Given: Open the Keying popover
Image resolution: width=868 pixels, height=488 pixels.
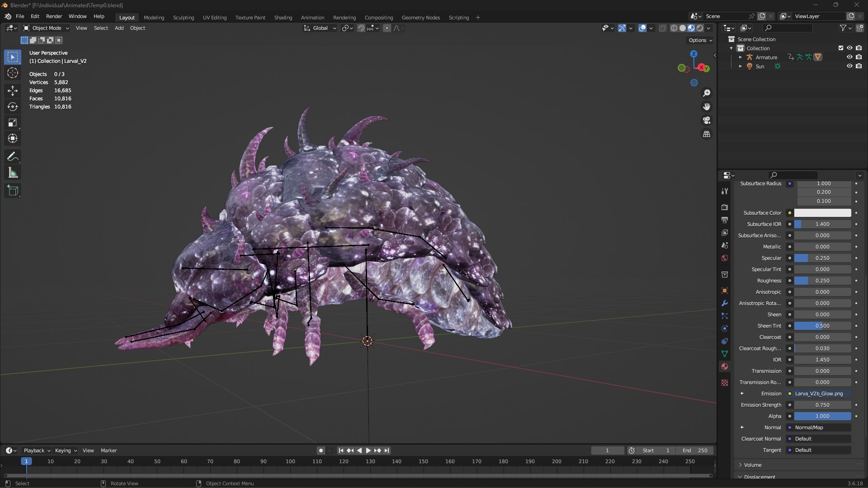Looking at the screenshot, I should pos(66,450).
